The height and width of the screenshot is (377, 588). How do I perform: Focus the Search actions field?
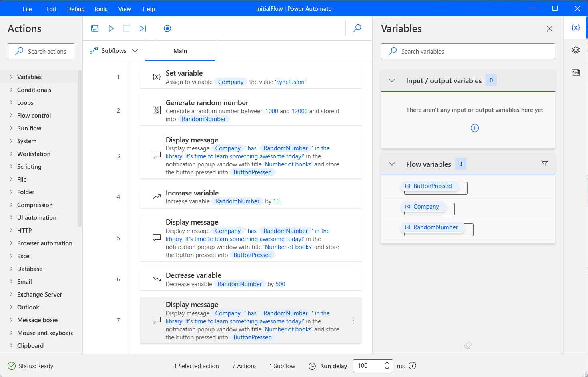pos(41,51)
